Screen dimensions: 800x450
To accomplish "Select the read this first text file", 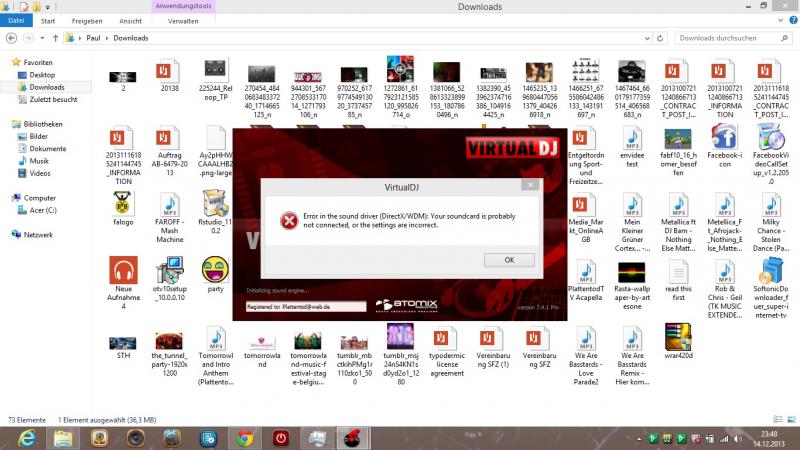I will (679, 280).
